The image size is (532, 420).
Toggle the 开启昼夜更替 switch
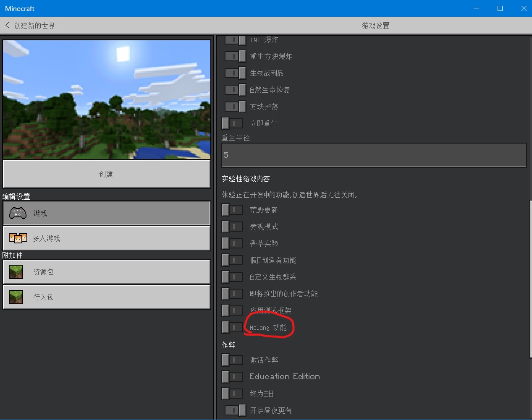(x=235, y=410)
